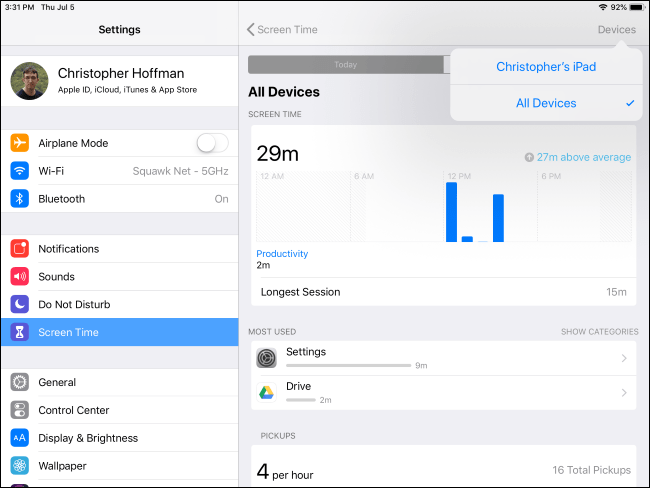
Task: Open the Devices dropdown menu
Action: point(616,29)
